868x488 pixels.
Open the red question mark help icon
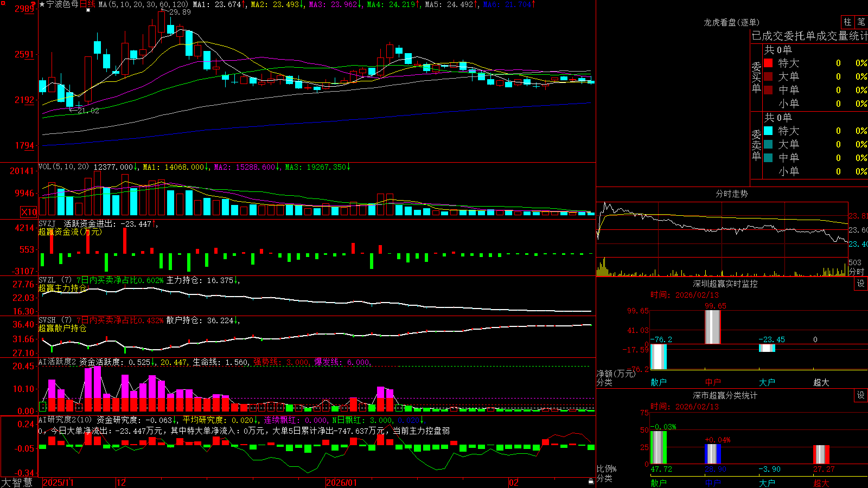click(34, 4)
